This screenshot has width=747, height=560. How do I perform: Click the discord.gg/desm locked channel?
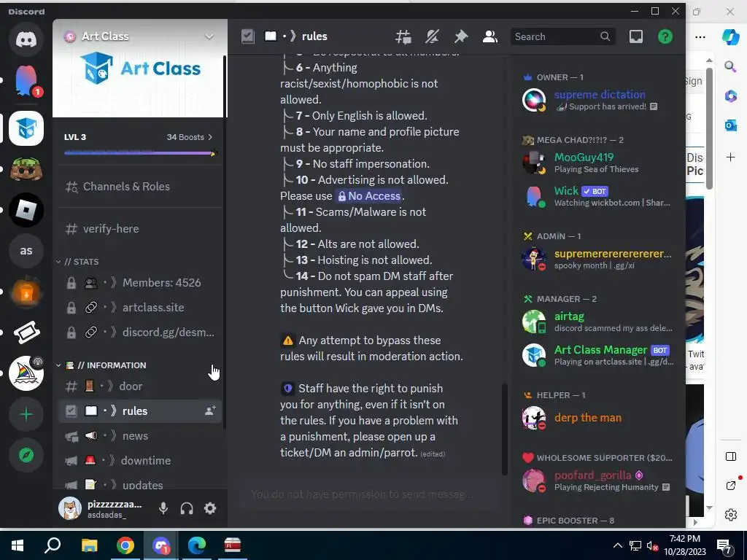click(x=140, y=332)
